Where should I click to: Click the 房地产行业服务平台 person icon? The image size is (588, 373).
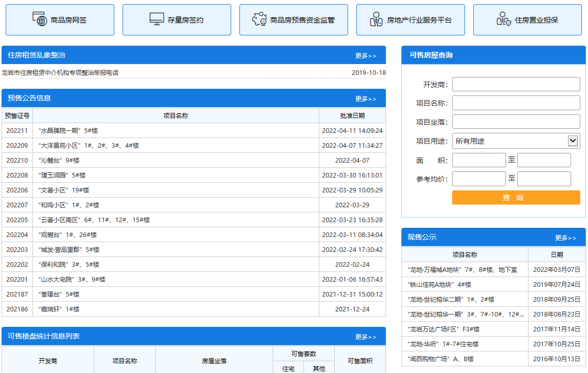pyautogui.click(x=376, y=19)
